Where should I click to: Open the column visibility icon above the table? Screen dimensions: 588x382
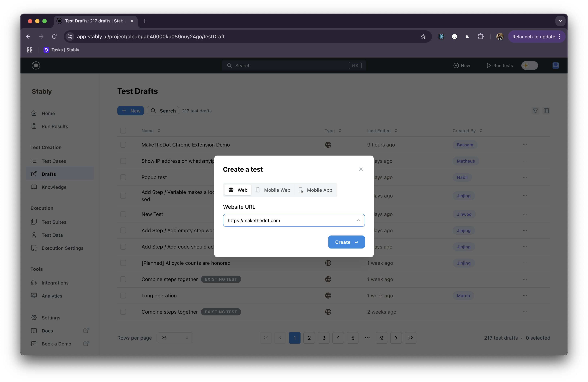pyautogui.click(x=546, y=111)
